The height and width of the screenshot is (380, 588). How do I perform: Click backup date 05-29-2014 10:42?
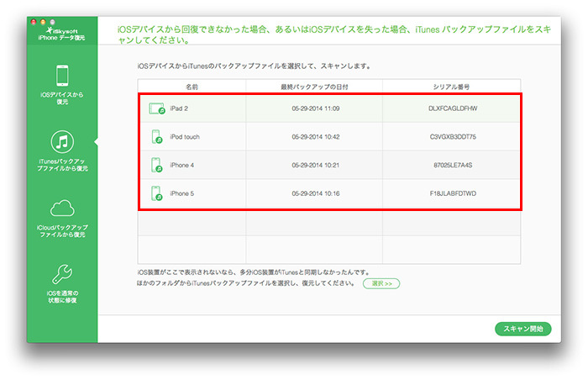click(316, 137)
